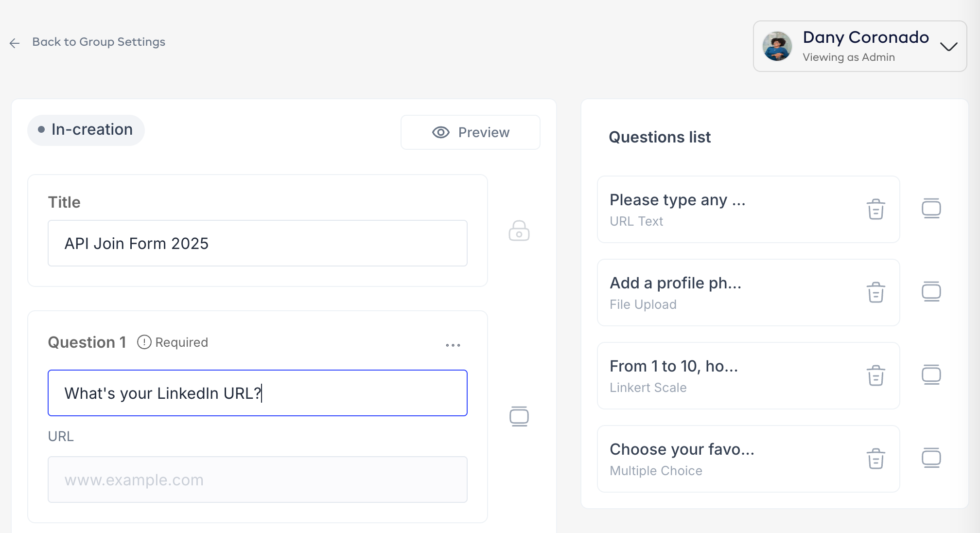Screen dimensions: 980x533
Task: Open Question 1 three-dot options menu
Action: click(x=453, y=345)
